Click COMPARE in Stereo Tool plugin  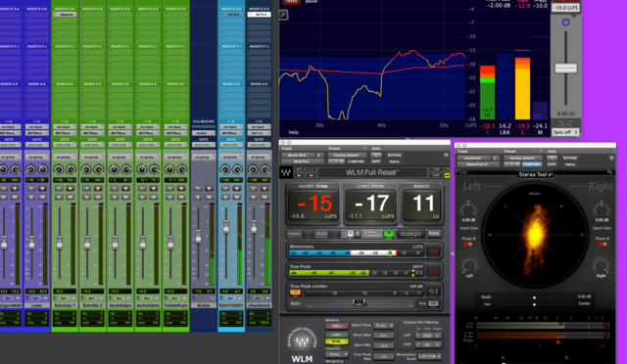pyautogui.click(x=531, y=164)
